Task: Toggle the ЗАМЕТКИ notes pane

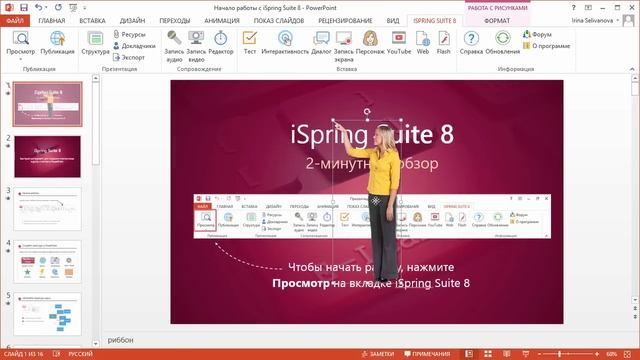Action: (x=378, y=354)
